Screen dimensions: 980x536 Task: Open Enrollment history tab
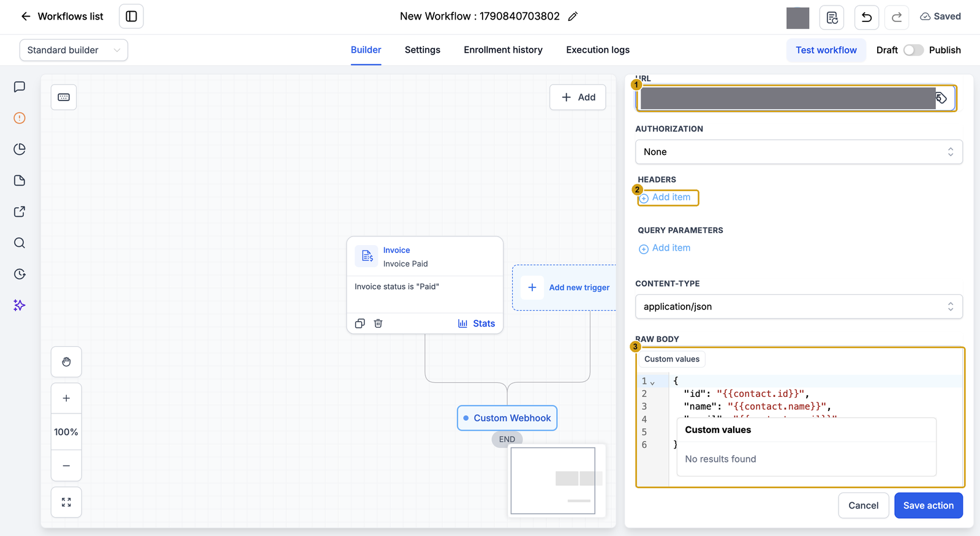point(503,50)
